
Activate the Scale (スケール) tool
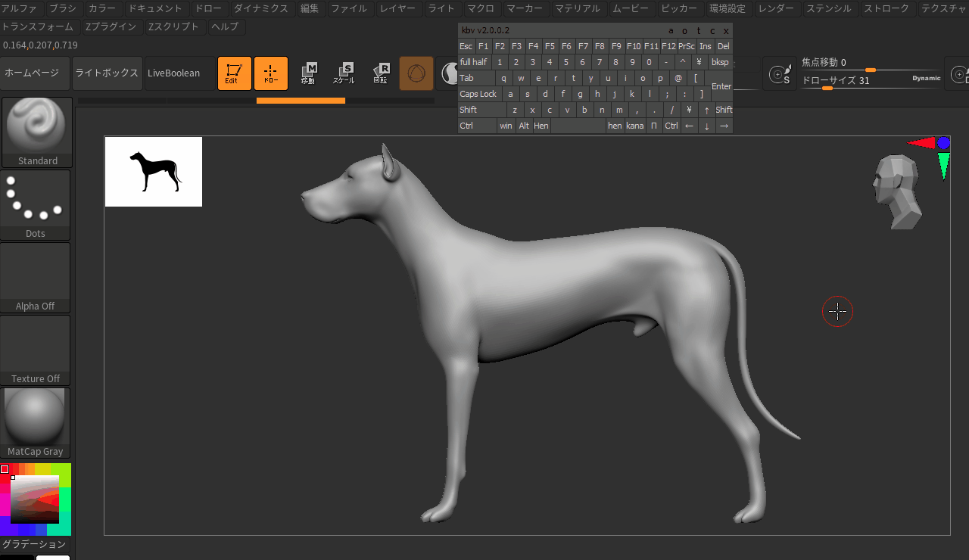(344, 73)
